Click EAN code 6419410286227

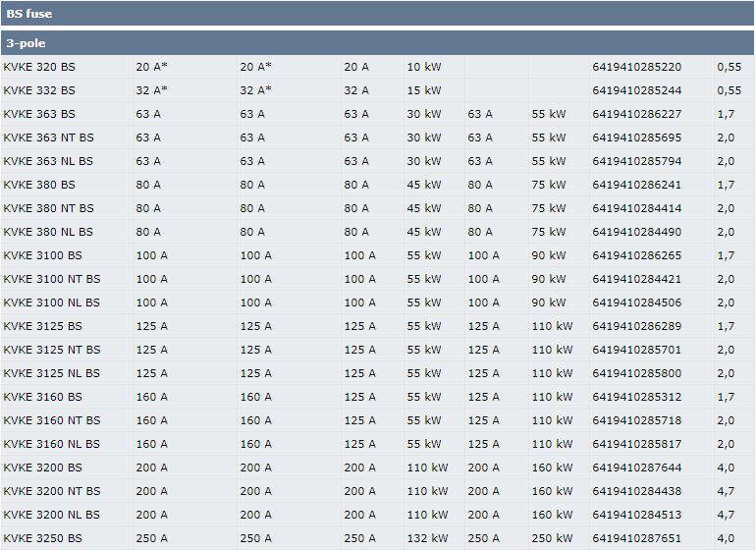pyautogui.click(x=637, y=114)
